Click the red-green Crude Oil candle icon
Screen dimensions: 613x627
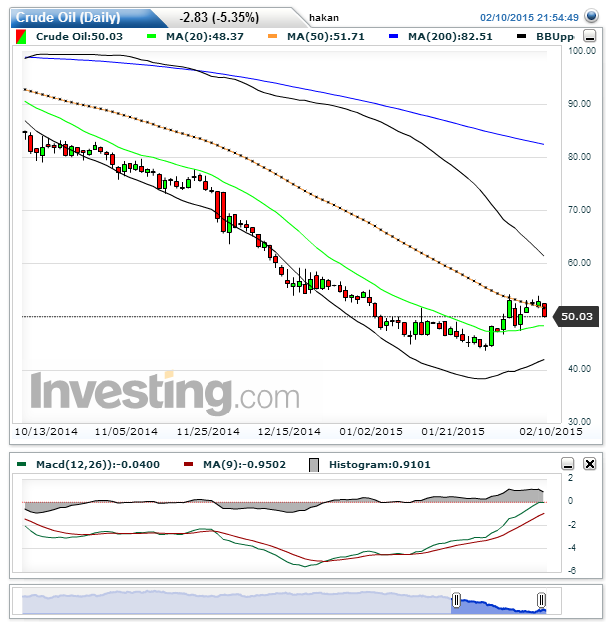coord(21,37)
